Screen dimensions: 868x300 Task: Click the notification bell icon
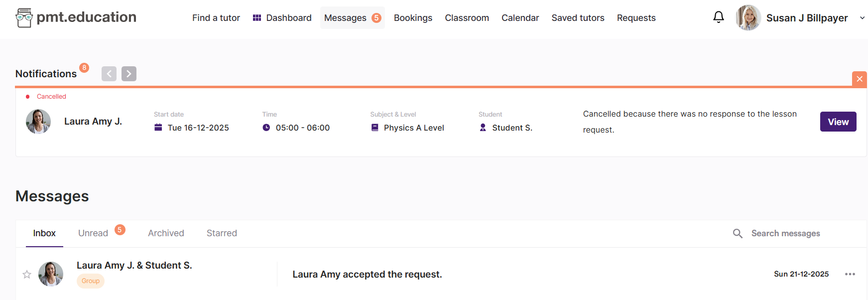pyautogui.click(x=718, y=17)
